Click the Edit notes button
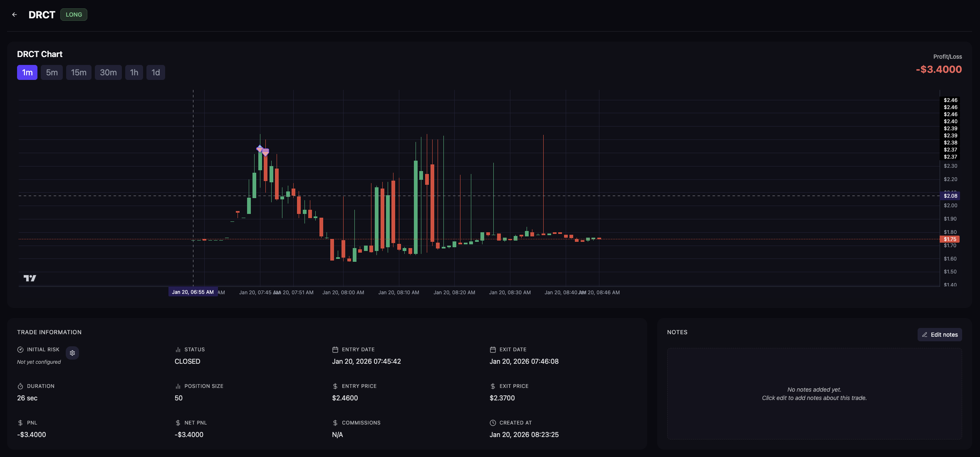 [940, 335]
